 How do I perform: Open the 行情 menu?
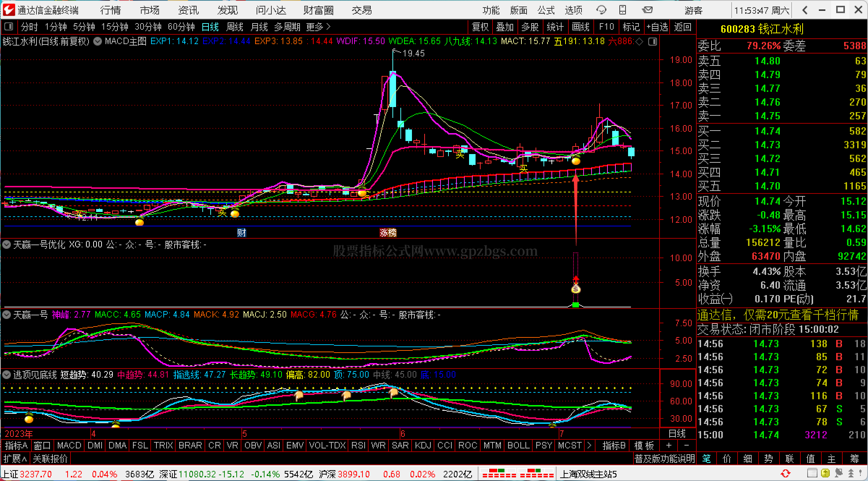pos(111,10)
